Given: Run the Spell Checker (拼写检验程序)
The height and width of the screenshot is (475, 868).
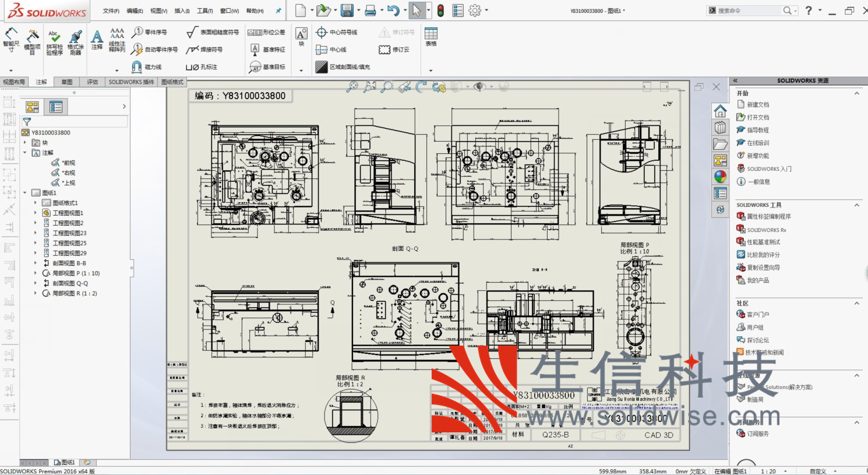Looking at the screenshot, I should click(54, 42).
